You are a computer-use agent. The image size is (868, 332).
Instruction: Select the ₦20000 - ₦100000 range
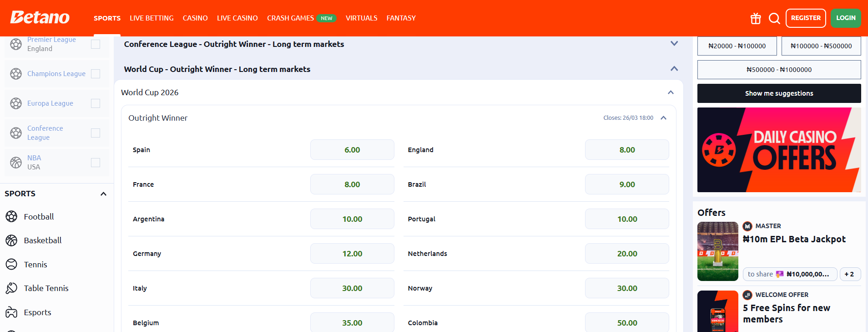pos(737,46)
